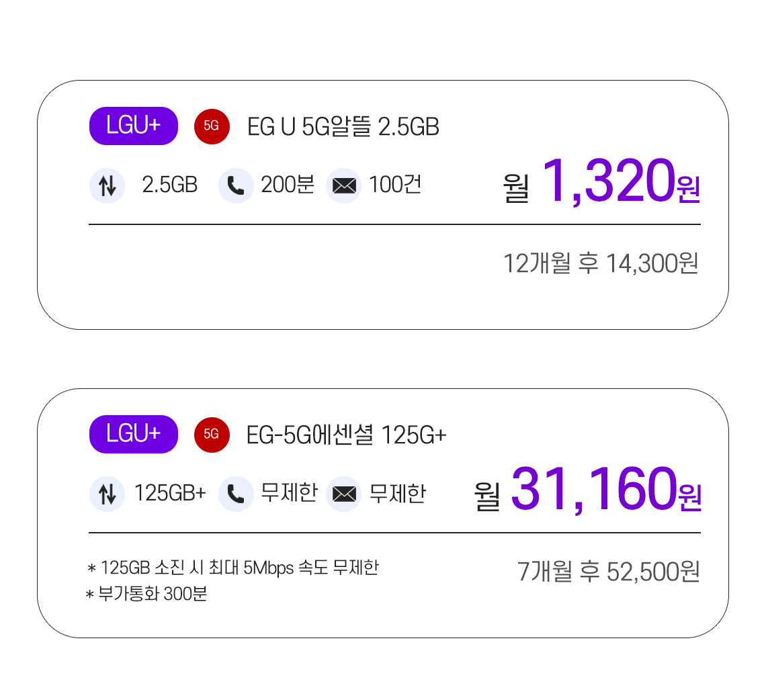
Task: Click the 200분 call minutes text
Action: tap(288, 185)
